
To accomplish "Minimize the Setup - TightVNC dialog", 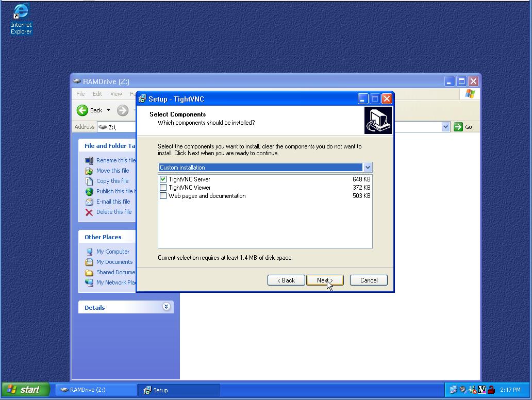I will point(363,99).
